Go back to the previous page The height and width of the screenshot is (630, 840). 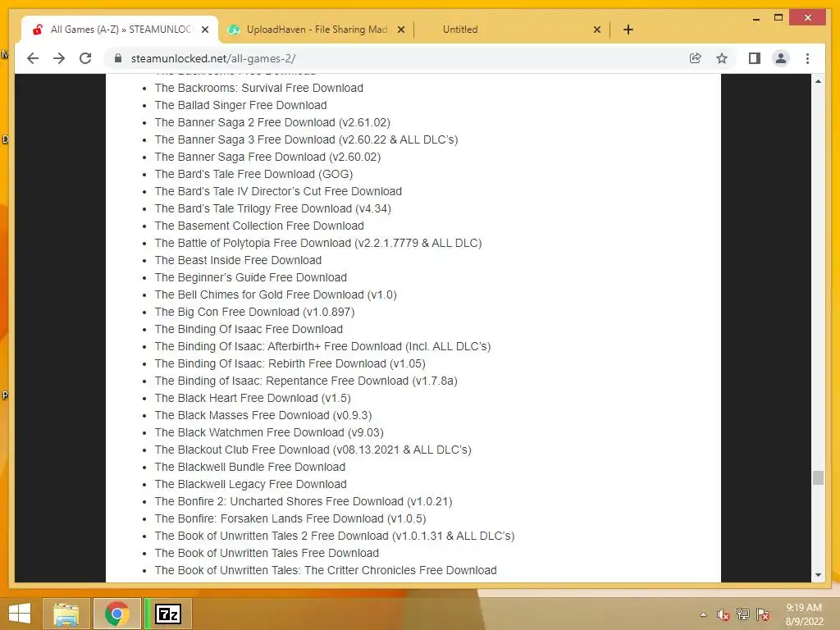(x=33, y=58)
